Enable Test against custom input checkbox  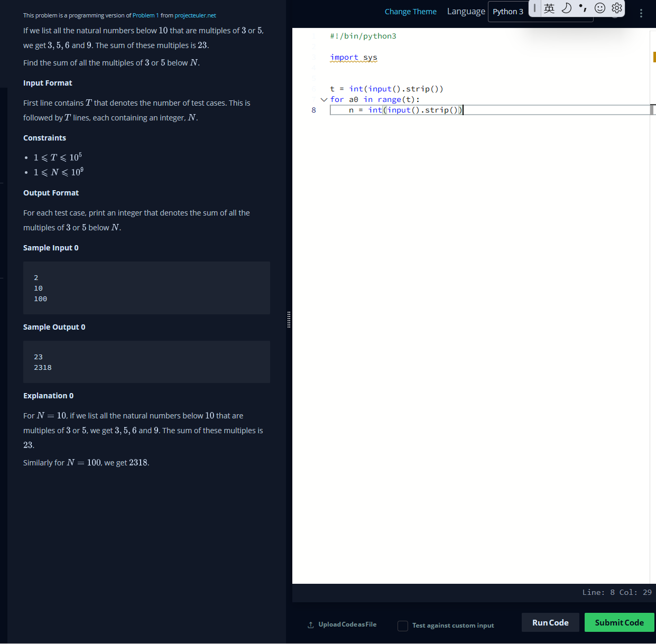pos(403,626)
